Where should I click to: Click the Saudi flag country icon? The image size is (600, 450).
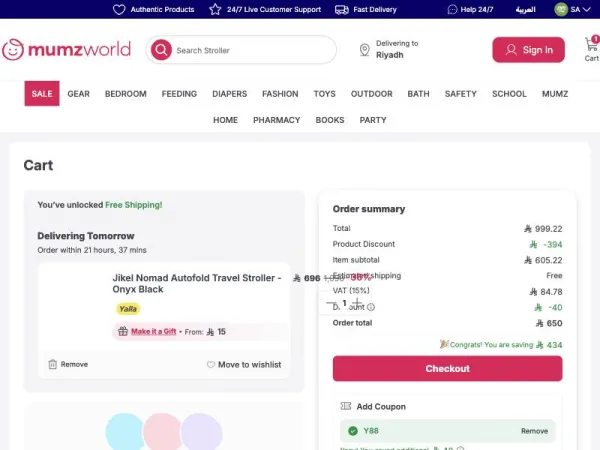pyautogui.click(x=561, y=10)
